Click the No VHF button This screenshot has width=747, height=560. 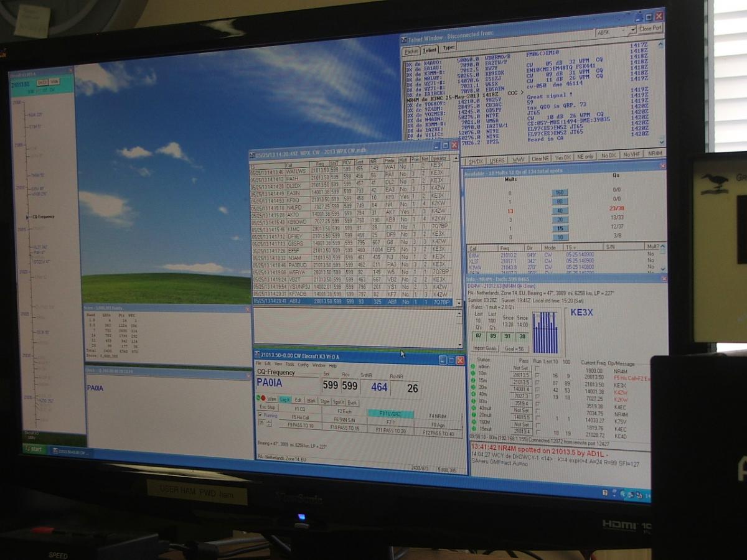pyautogui.click(x=632, y=154)
